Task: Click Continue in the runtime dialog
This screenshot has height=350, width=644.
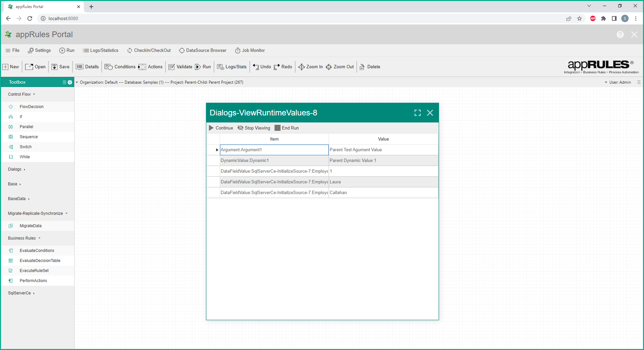Action: [221, 128]
